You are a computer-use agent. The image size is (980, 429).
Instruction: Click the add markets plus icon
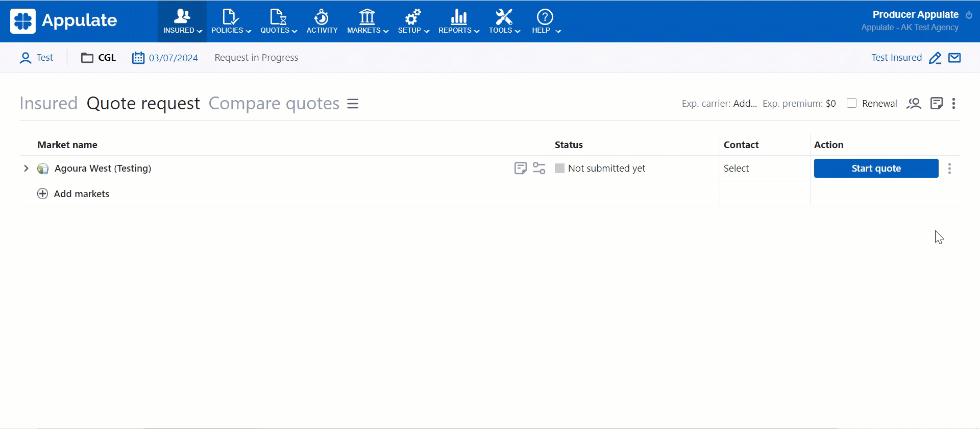pyautogui.click(x=43, y=194)
